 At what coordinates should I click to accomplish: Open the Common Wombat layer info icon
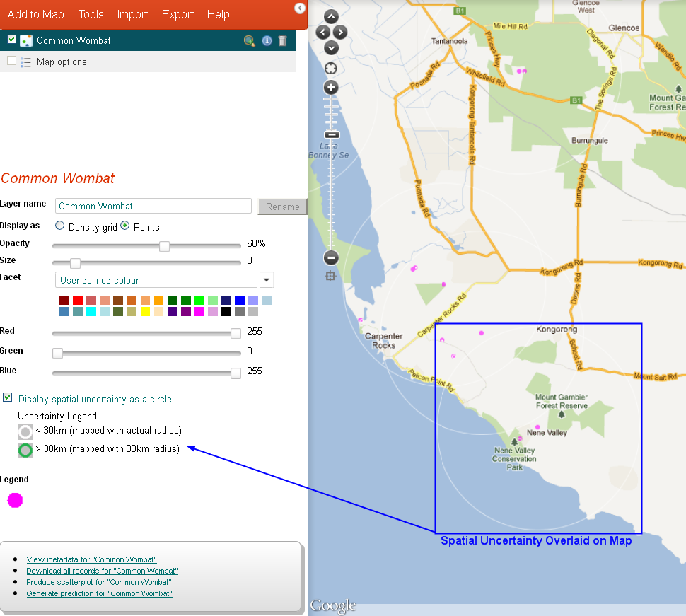pos(267,41)
